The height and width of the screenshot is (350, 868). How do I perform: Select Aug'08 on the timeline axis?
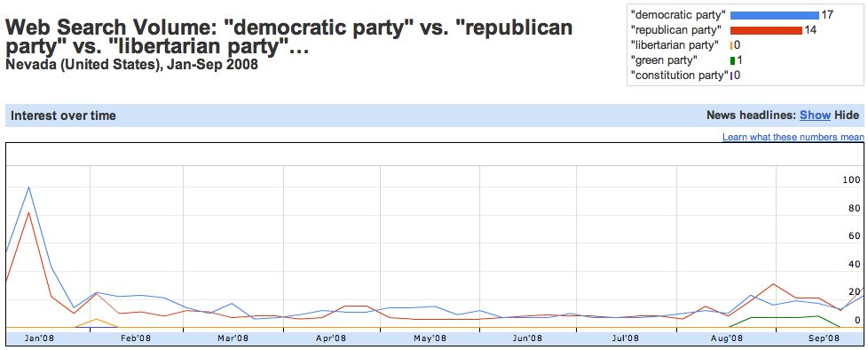[x=726, y=338]
